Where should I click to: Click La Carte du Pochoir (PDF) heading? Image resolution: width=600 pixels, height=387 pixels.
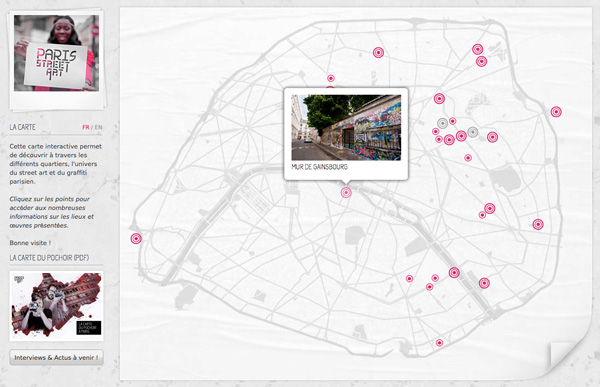[x=49, y=258]
